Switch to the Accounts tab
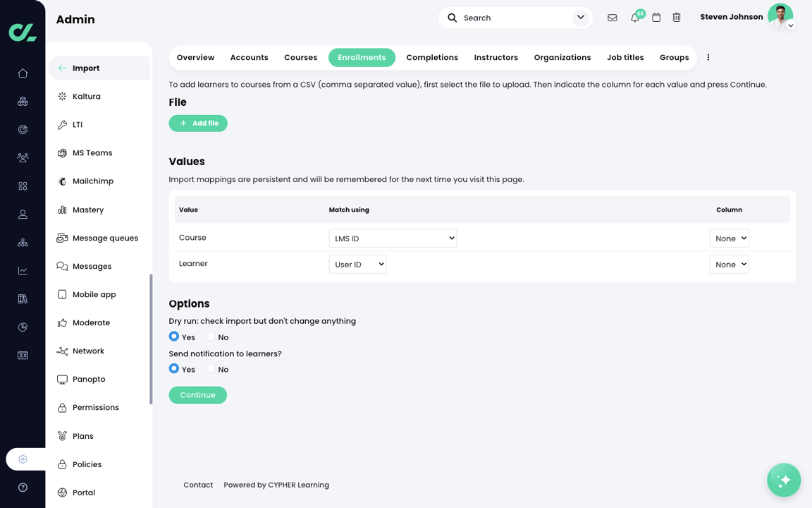Image resolution: width=812 pixels, height=508 pixels. tap(249, 57)
